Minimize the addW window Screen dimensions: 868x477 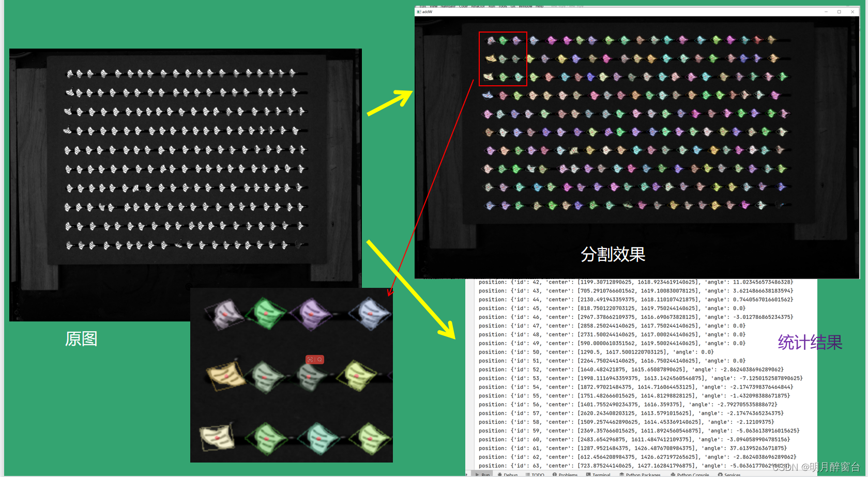[x=826, y=12]
